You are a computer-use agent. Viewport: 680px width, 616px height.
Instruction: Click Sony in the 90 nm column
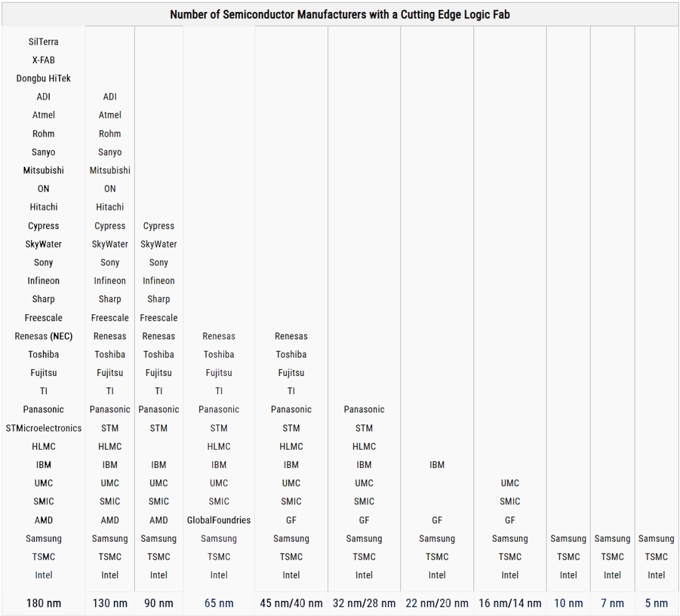(159, 263)
